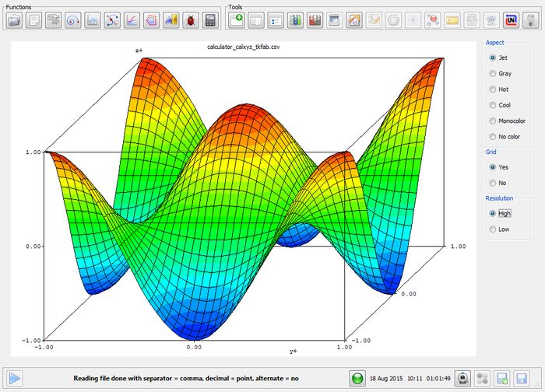Viewport: 545px width, 392px height.
Task: Click the faded pencil drawing icon
Action: pos(374,20)
